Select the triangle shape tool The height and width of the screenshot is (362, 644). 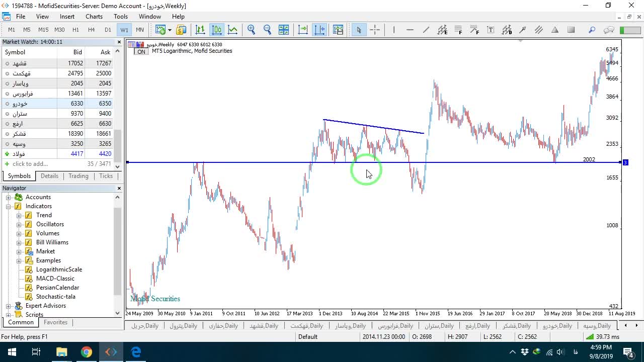pos(555,30)
